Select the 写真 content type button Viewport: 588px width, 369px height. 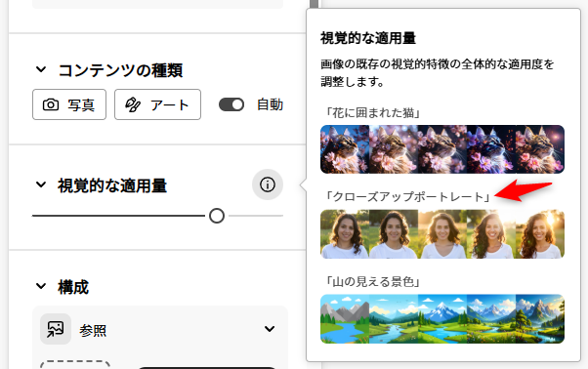click(x=69, y=104)
